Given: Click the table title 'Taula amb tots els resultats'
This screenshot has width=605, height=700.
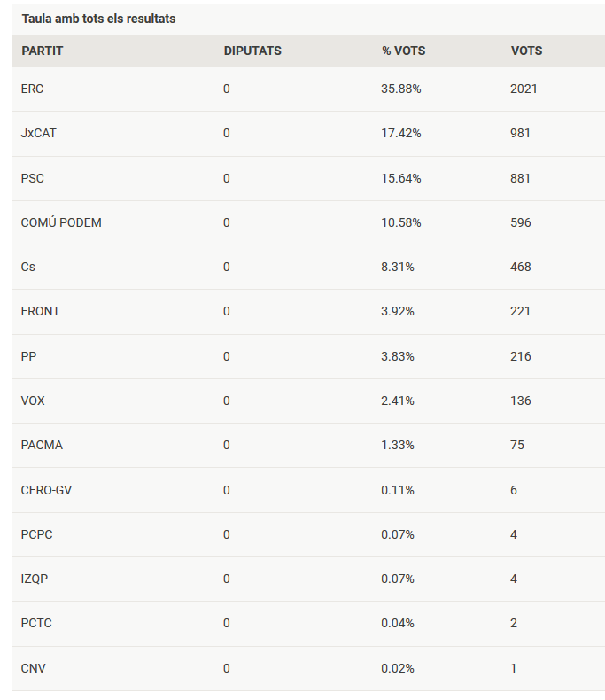Looking at the screenshot, I should click(x=98, y=19).
